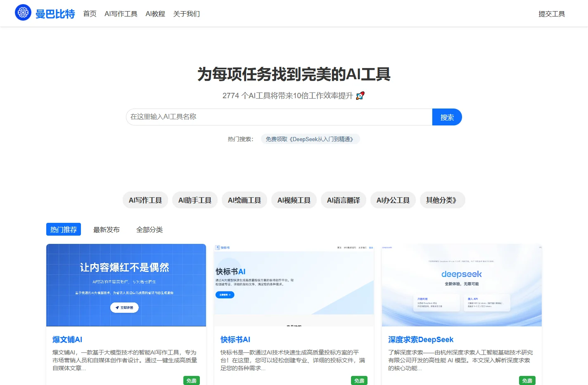
Task: Click the 立即体验 button in the 爆文铺AI thumbnail
Action: [124, 307]
